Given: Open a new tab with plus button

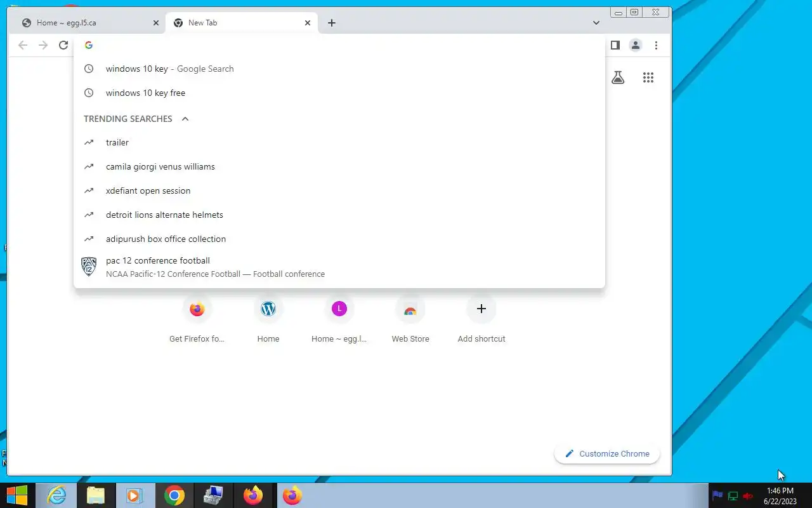Looking at the screenshot, I should click(x=332, y=23).
